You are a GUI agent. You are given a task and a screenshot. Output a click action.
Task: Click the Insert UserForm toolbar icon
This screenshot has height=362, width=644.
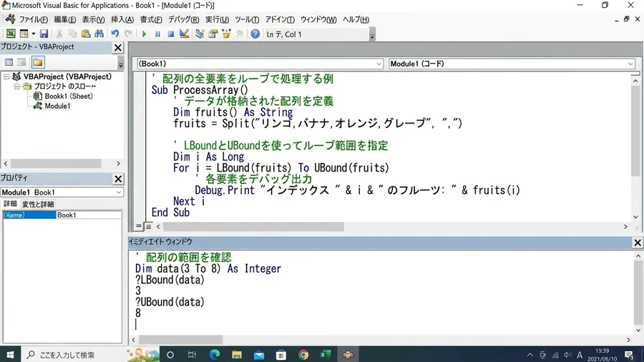[24, 34]
